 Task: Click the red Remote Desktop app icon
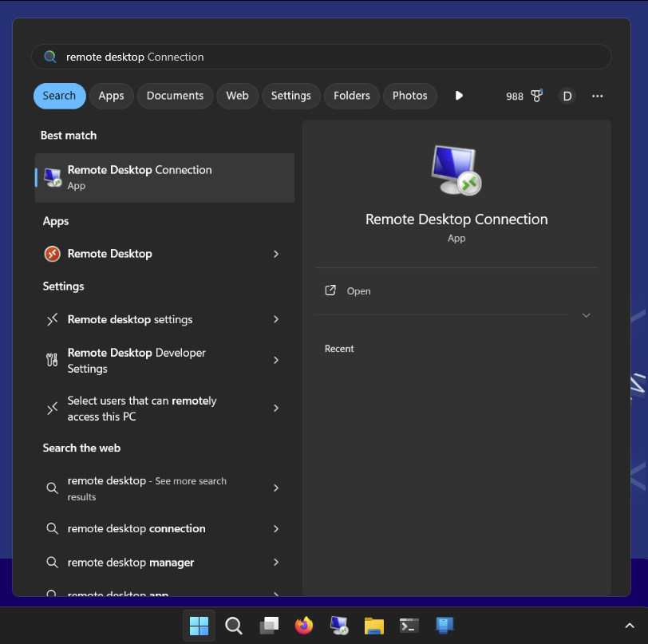(x=53, y=254)
